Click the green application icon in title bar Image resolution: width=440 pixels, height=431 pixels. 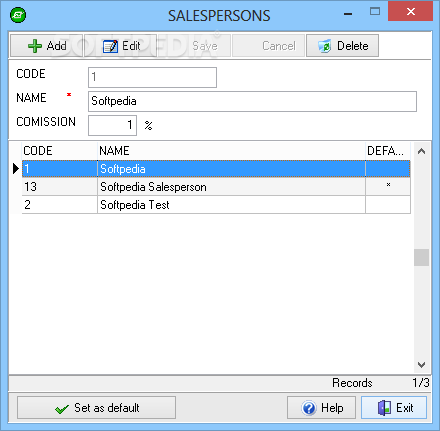tap(18, 15)
